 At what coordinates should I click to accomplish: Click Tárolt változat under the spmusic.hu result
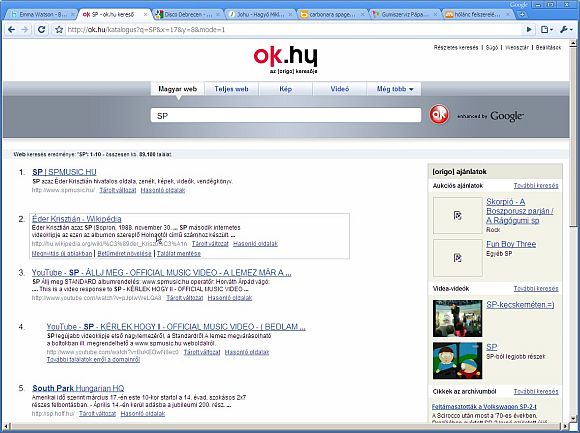[118, 190]
